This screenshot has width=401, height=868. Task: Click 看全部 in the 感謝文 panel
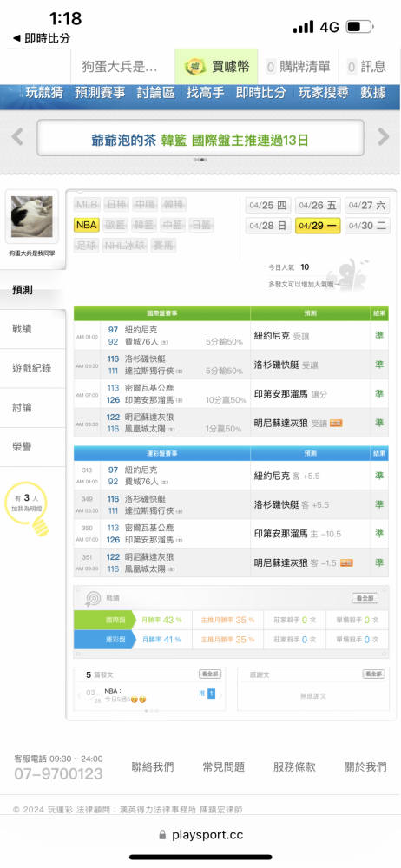point(373,674)
